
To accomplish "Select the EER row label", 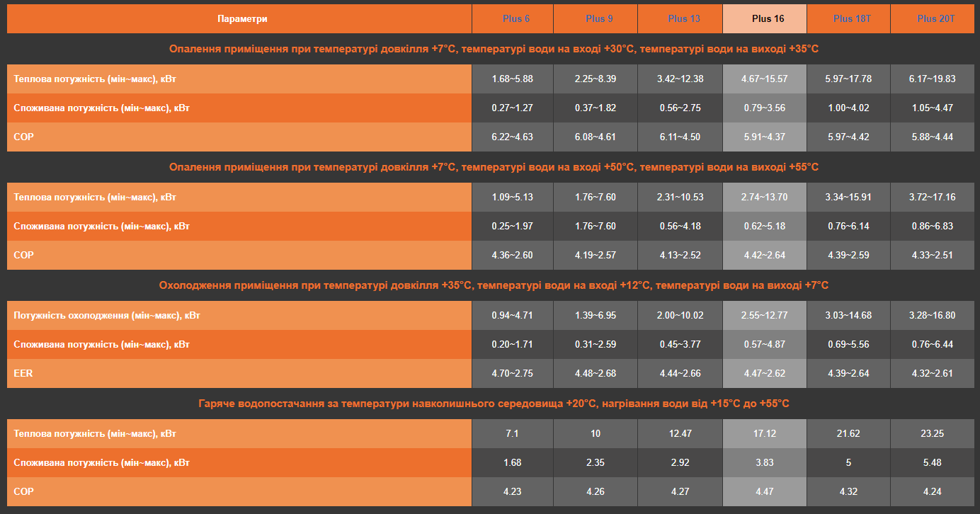I will coord(24,373).
